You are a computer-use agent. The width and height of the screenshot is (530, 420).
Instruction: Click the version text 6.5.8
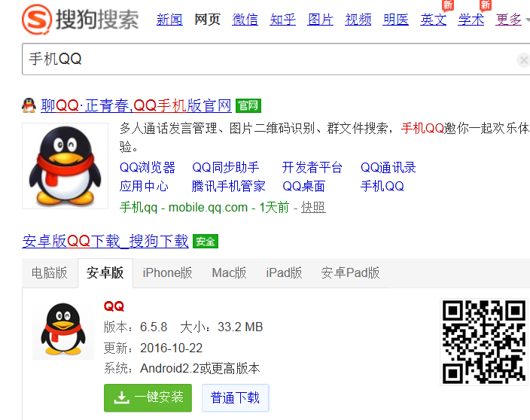tap(154, 327)
